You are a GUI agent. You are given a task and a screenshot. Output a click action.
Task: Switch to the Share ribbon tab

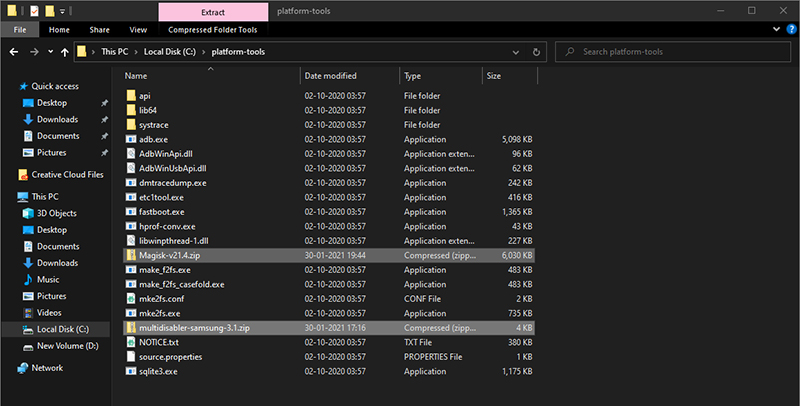click(99, 30)
